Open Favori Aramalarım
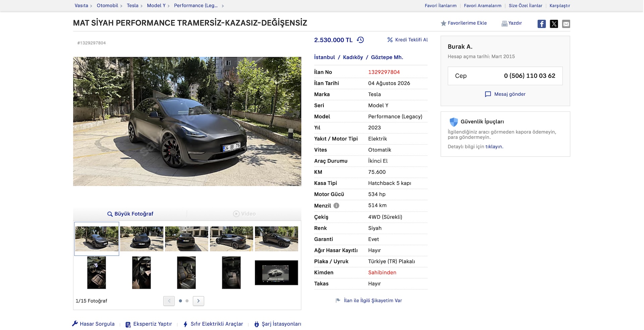This screenshot has width=644, height=330. [x=482, y=6]
